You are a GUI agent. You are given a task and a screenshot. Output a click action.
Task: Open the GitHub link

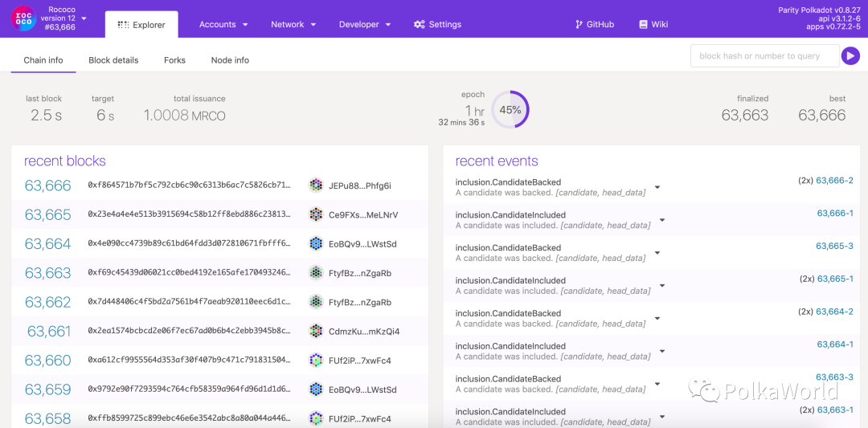595,24
